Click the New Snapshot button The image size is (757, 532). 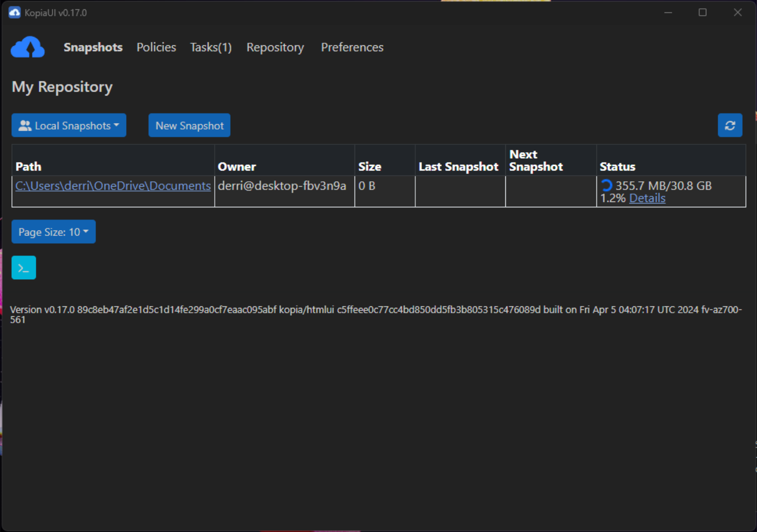(190, 126)
